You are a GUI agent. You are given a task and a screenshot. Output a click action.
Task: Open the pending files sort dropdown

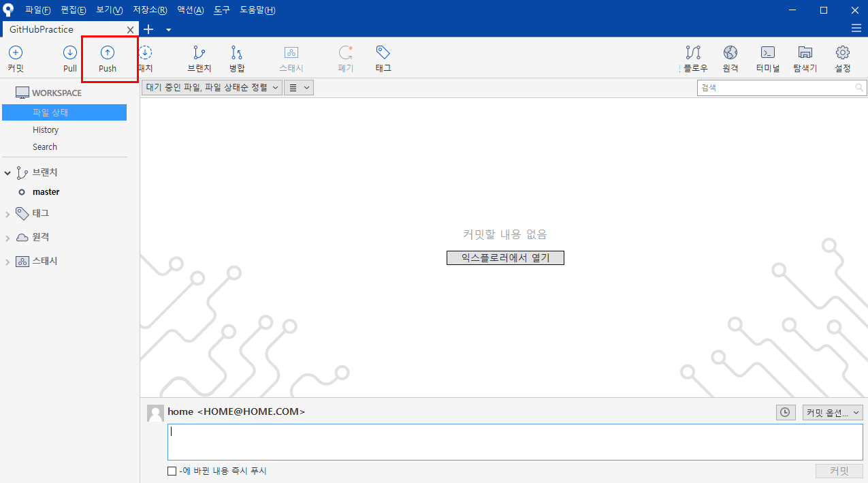pyautogui.click(x=212, y=87)
